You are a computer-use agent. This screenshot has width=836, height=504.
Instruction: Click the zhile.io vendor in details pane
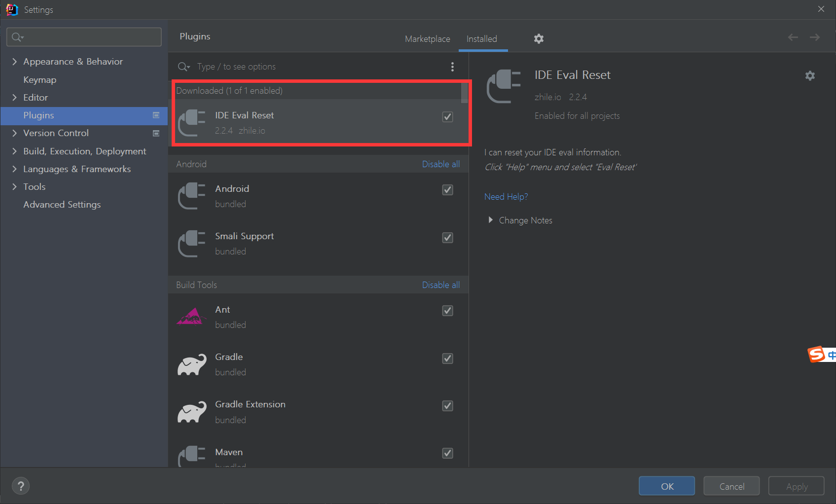click(547, 97)
